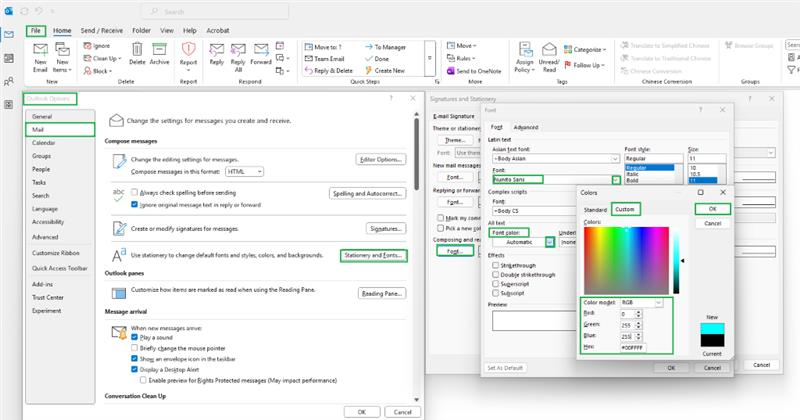The width and height of the screenshot is (800, 420).
Task: Open the Font color dropdown arrow
Action: tap(549, 242)
